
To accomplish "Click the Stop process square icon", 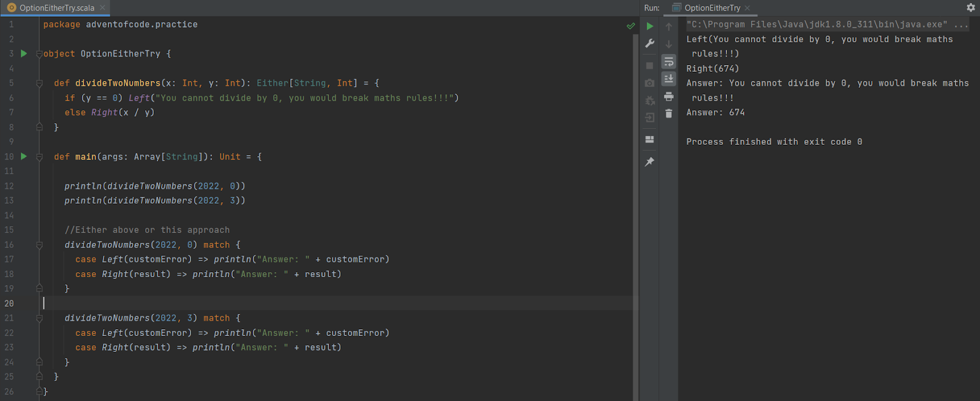I will (650, 66).
